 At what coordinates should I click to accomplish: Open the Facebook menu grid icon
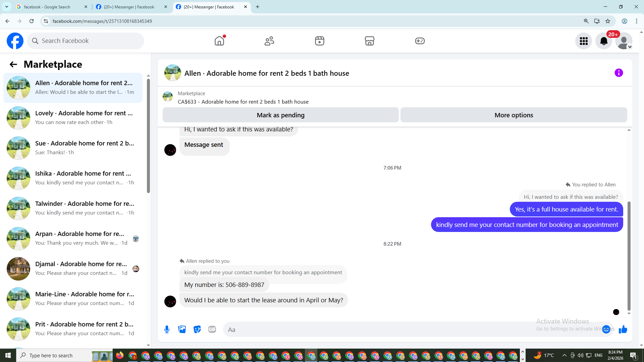[584, 41]
